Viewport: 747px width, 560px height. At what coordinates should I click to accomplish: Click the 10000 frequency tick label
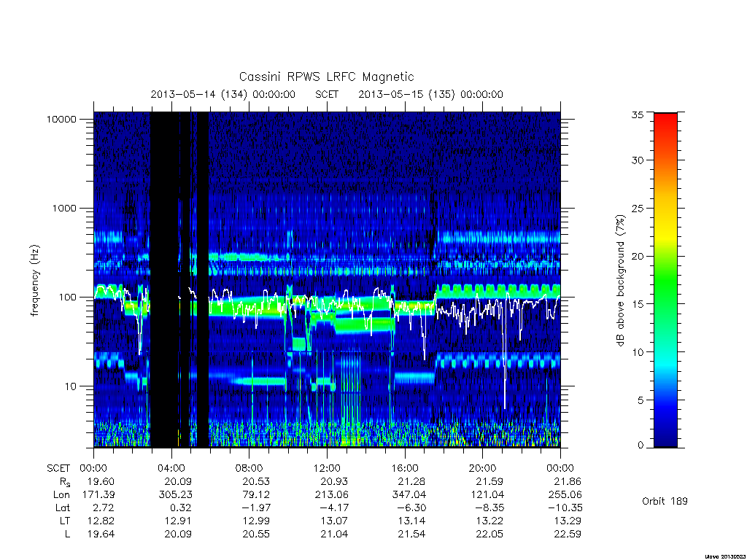[61, 119]
